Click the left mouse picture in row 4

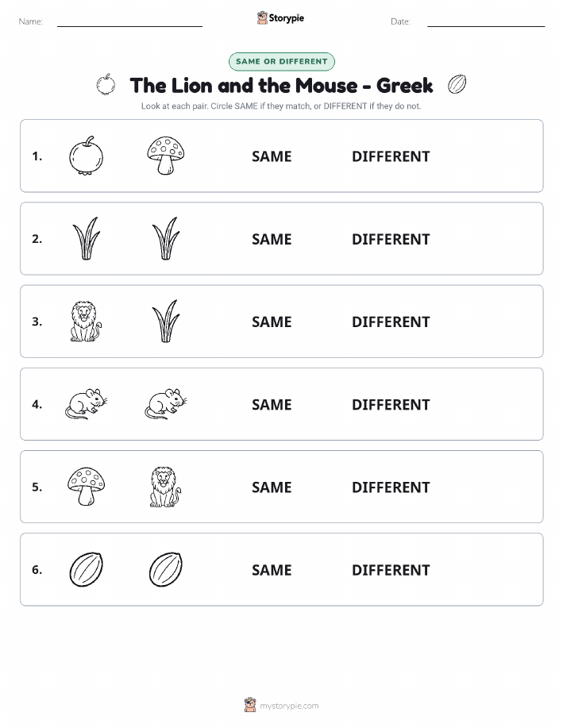pyautogui.click(x=87, y=404)
